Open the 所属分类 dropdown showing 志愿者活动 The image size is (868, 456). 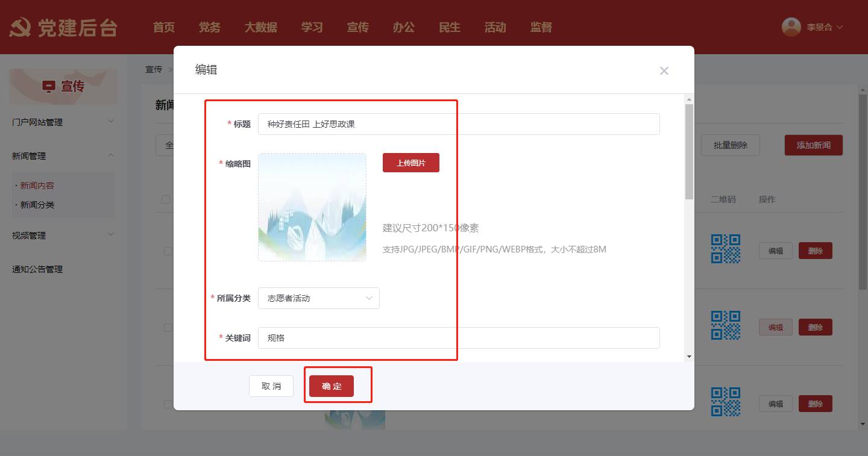pos(318,298)
